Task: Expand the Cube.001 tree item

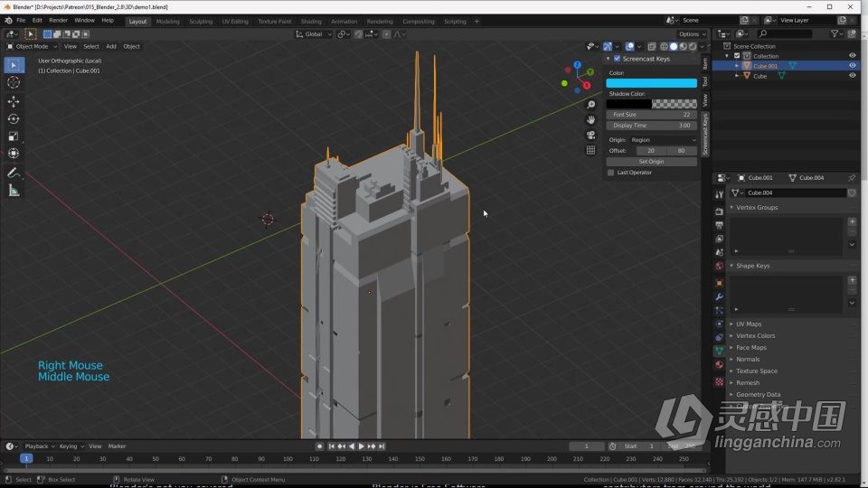Action: point(737,66)
